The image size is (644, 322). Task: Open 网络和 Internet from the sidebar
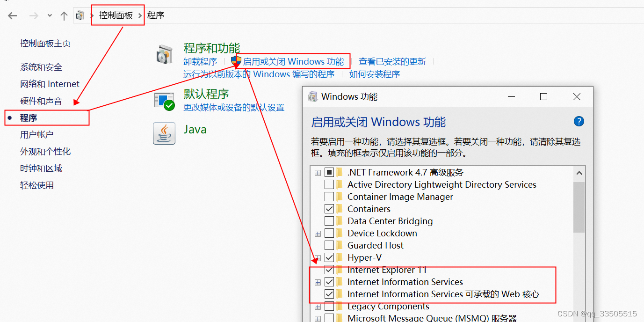[x=50, y=84]
